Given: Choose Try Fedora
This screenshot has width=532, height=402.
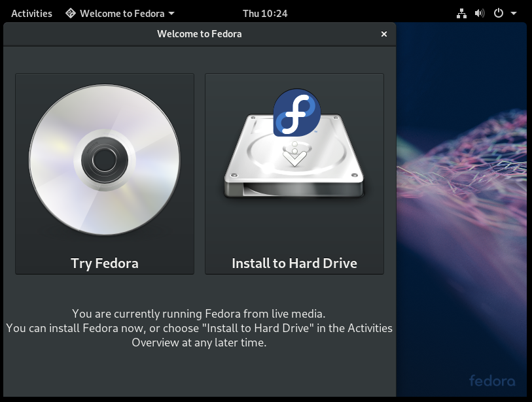Looking at the screenshot, I should coord(105,174).
